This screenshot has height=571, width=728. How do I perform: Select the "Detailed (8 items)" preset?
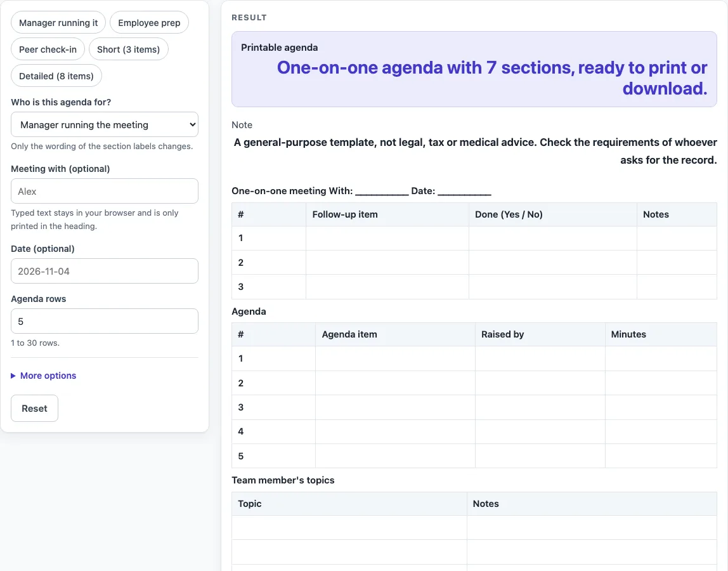click(x=56, y=76)
